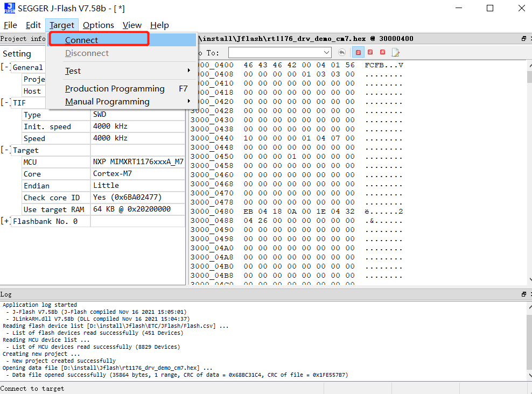Open the Go To address dropdown
The image size is (532, 394).
(x=327, y=53)
